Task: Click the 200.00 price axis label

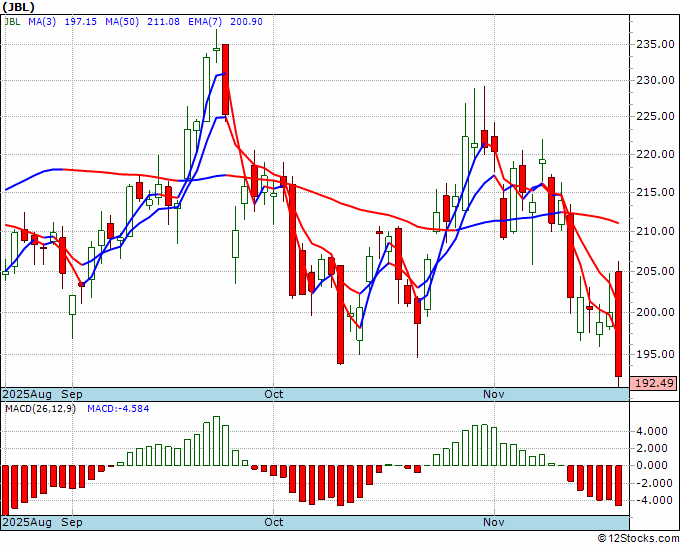Action: point(655,312)
